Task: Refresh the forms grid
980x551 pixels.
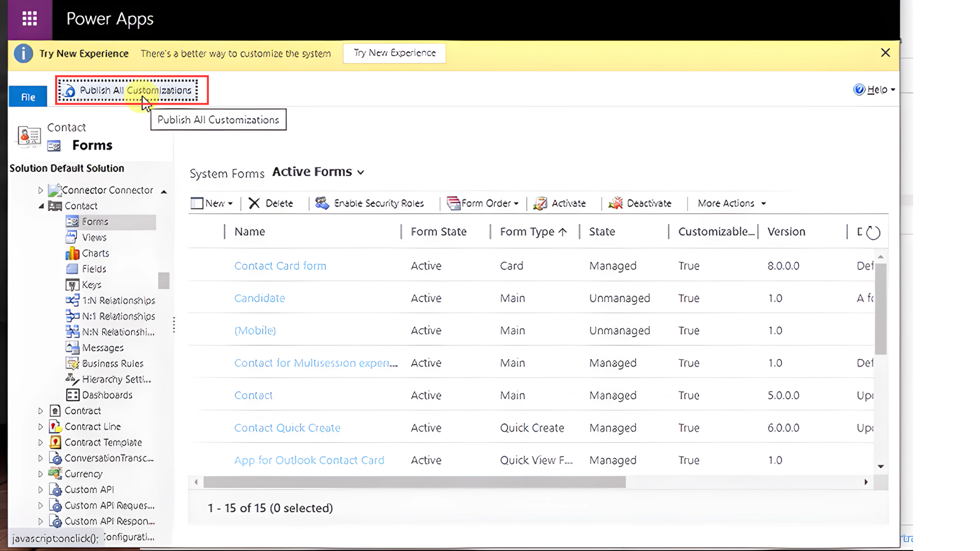Action: [873, 233]
